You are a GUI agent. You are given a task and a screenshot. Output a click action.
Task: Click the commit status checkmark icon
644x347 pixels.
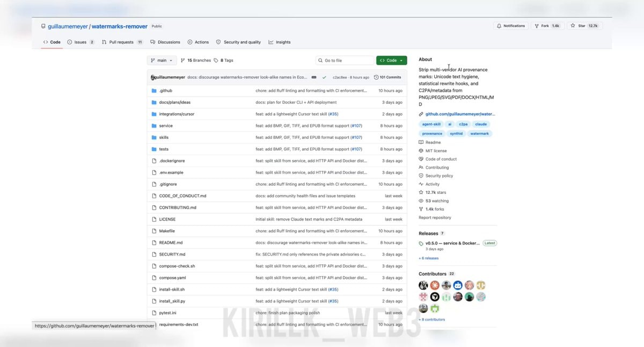pos(324,77)
